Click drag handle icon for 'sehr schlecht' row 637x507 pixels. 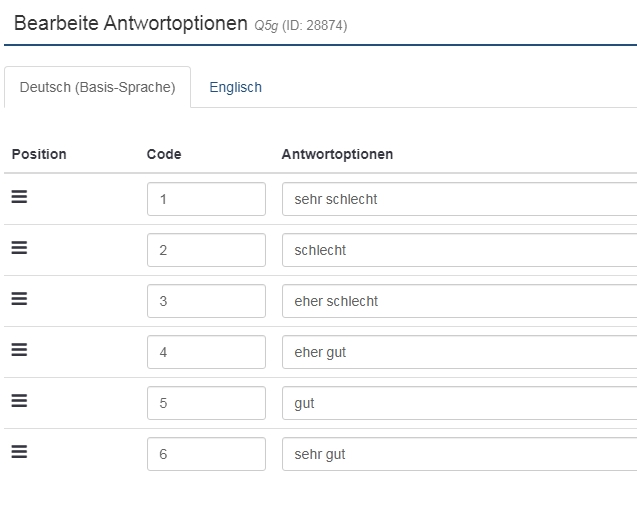(x=19, y=197)
